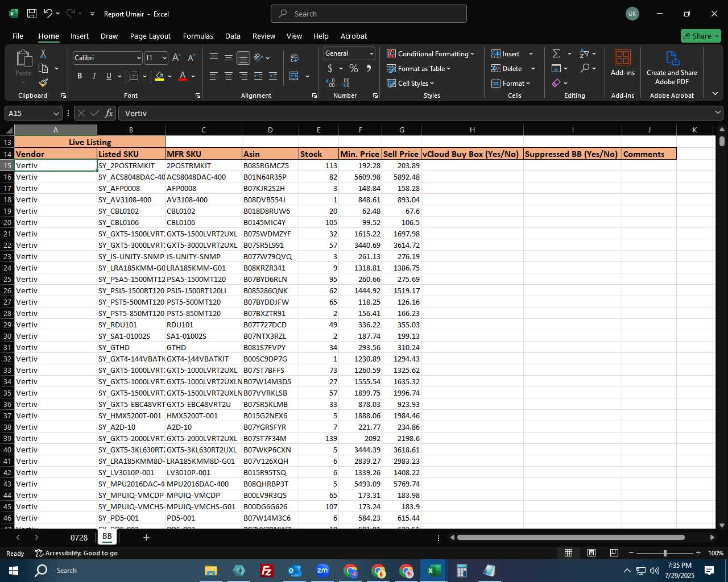This screenshot has height=582, width=728.
Task: Decrease font size with the small A icon
Action: pos(191,58)
